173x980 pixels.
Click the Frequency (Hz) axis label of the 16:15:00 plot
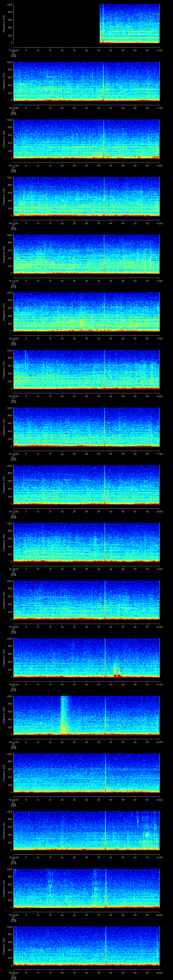point(4,370)
